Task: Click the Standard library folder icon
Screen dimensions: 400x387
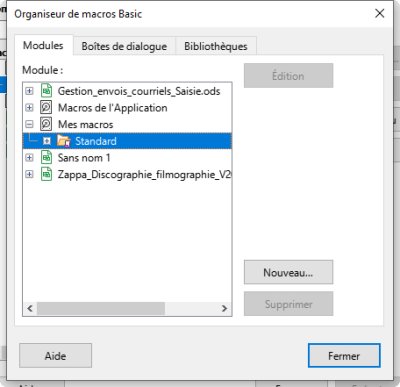Action: point(63,141)
